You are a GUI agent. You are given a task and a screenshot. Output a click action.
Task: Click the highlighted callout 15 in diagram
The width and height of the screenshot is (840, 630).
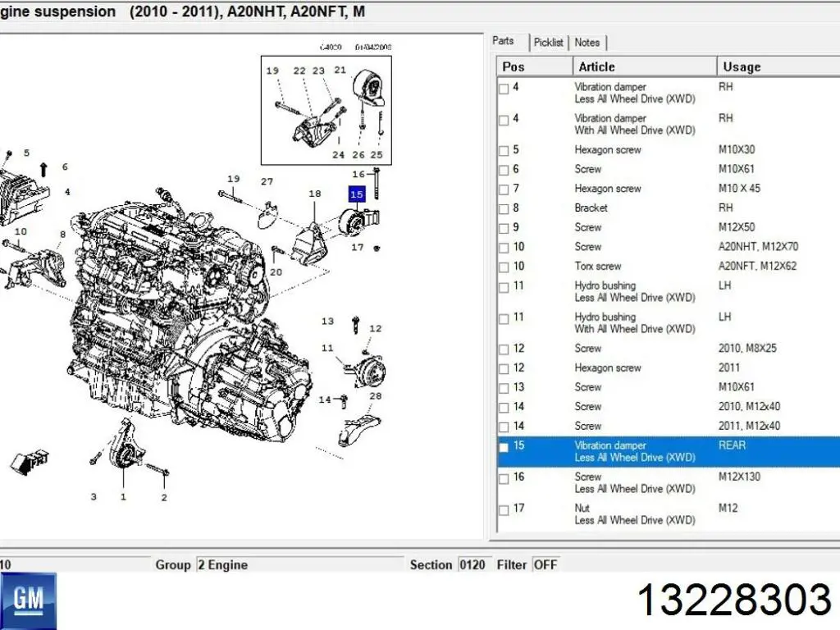[357, 194]
